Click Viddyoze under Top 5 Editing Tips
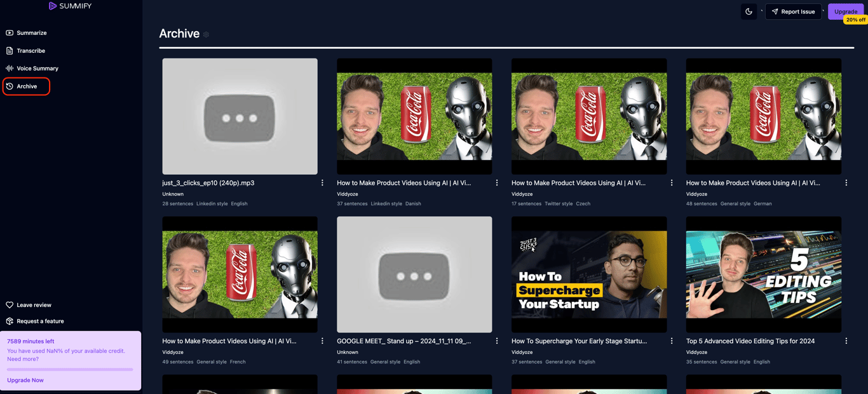The height and width of the screenshot is (394, 868). (697, 352)
